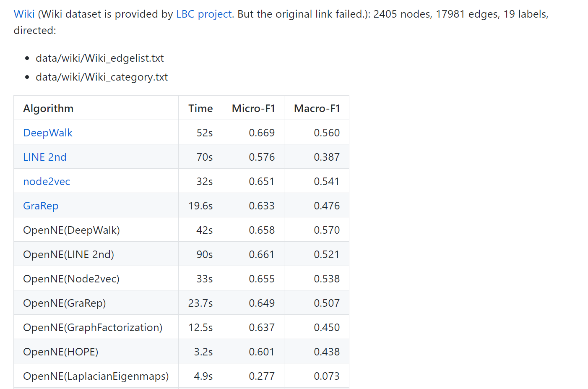
Task: Open the GraRep algorithm link
Action: [x=41, y=206]
